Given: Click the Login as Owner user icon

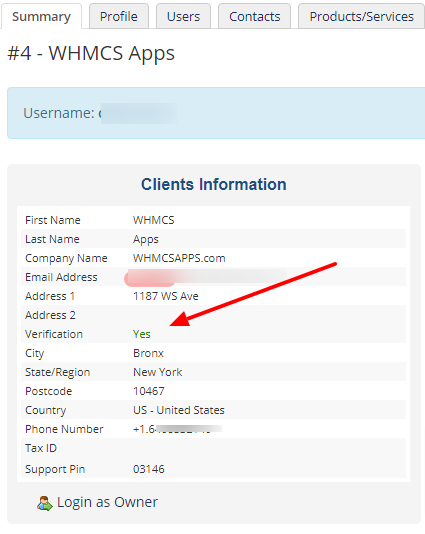Looking at the screenshot, I should tap(45, 503).
